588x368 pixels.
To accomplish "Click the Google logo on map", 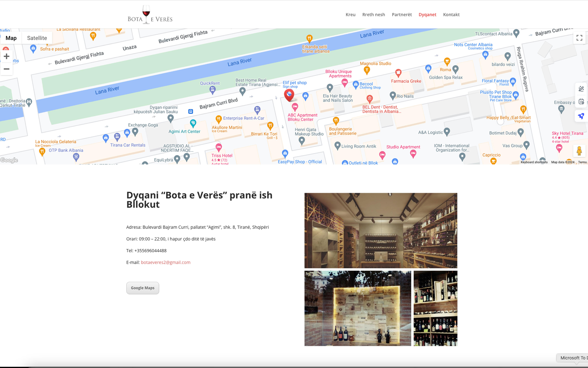I will 9,160.
